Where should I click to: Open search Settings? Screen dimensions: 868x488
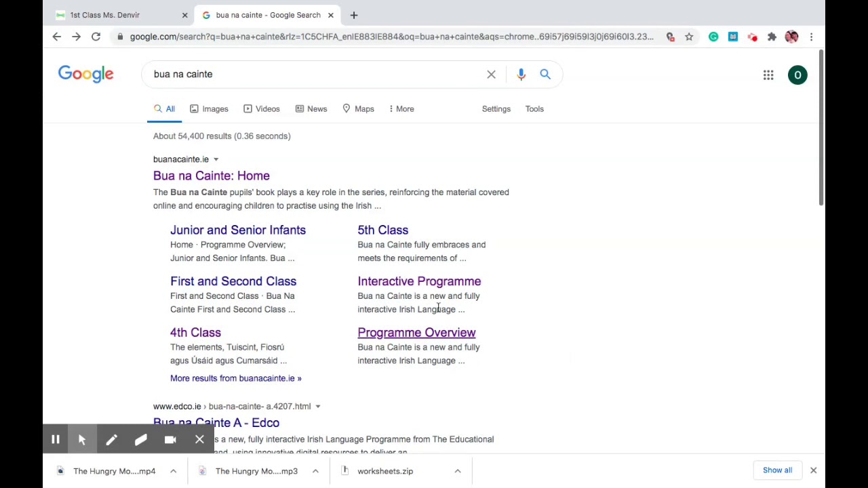click(x=496, y=108)
